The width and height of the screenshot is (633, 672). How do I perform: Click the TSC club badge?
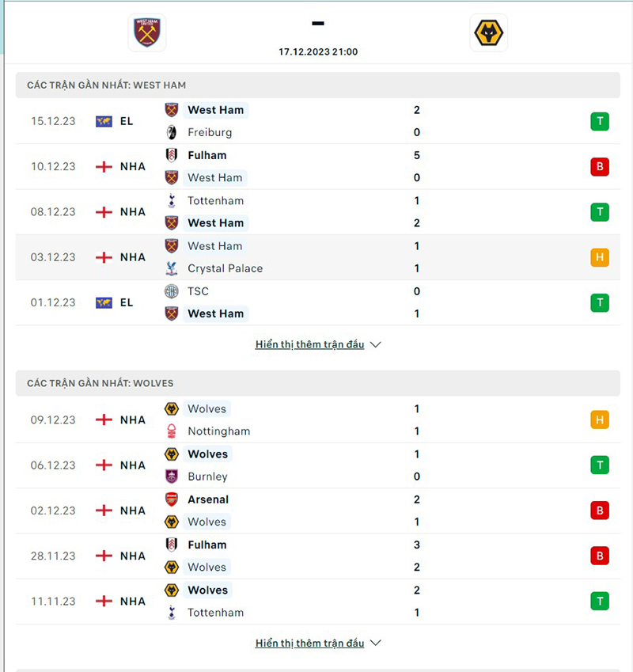(171, 291)
